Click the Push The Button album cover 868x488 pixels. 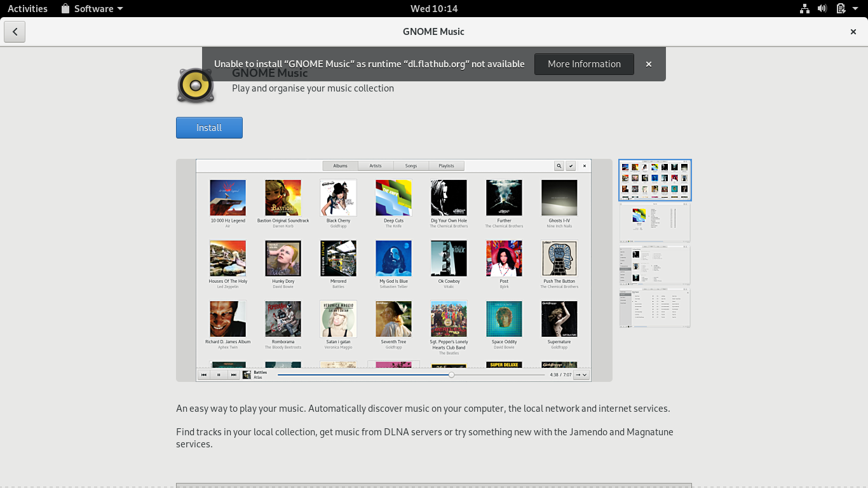click(x=559, y=258)
